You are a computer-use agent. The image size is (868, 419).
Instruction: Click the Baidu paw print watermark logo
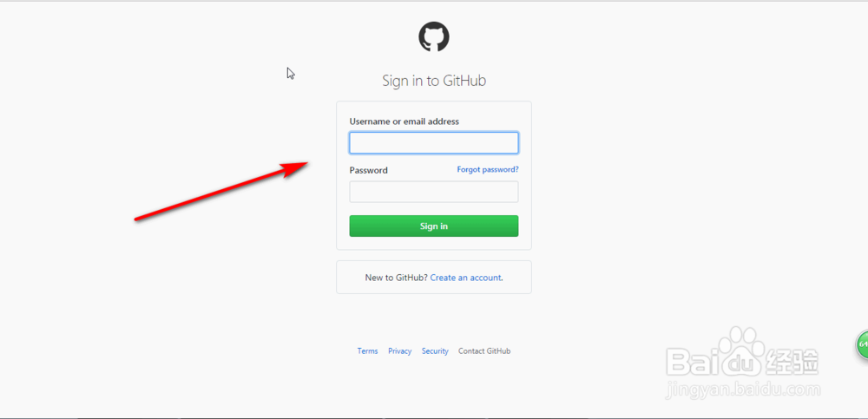(744, 350)
